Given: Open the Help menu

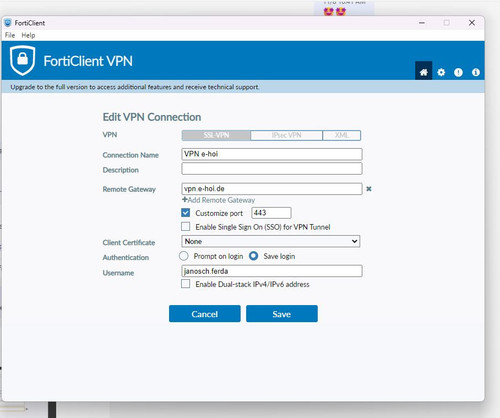Looking at the screenshot, I should (28, 35).
